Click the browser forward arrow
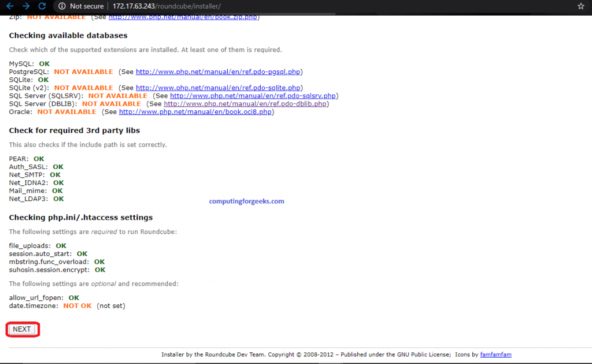Image resolution: width=592 pixels, height=364 pixels. 25,7
